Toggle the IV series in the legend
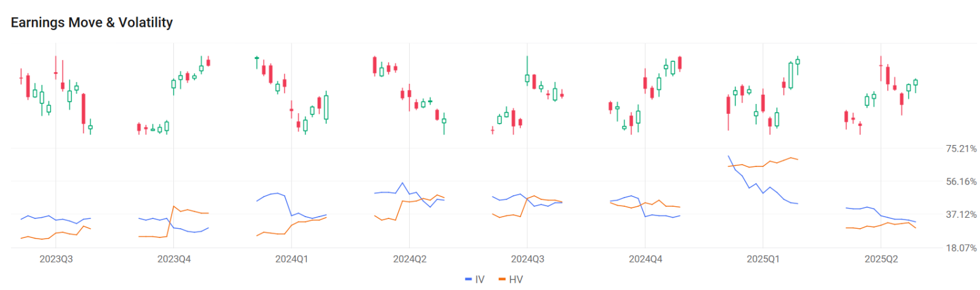 tap(480, 280)
